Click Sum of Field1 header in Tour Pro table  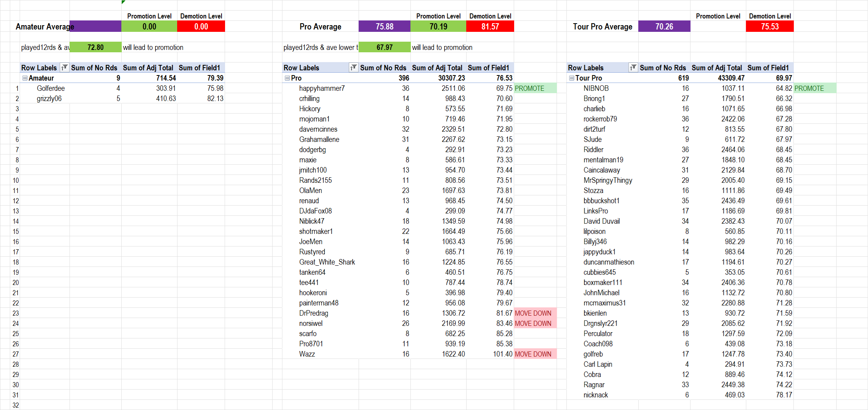768,68
